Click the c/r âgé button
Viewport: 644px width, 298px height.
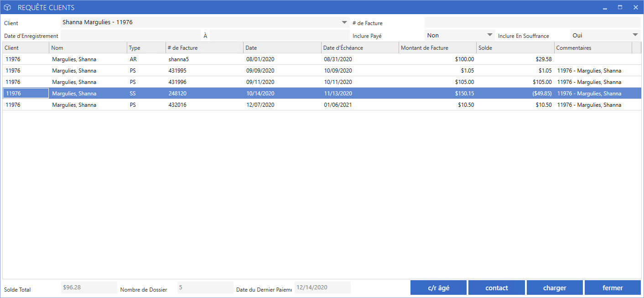[x=438, y=288]
